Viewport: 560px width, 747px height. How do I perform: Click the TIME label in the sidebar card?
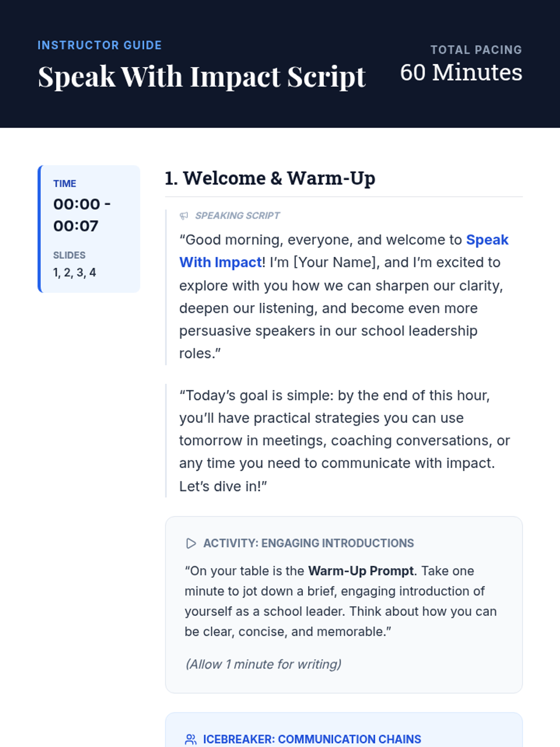click(64, 184)
